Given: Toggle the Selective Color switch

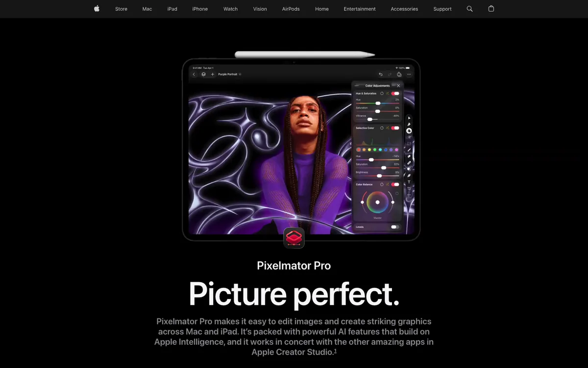Looking at the screenshot, I should tap(395, 128).
